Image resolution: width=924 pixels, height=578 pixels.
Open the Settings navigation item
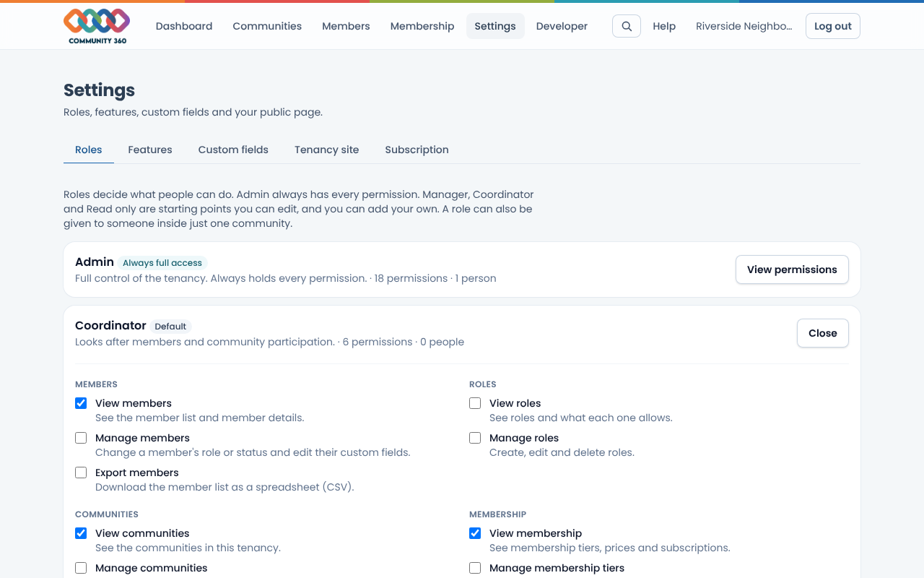tap(495, 26)
